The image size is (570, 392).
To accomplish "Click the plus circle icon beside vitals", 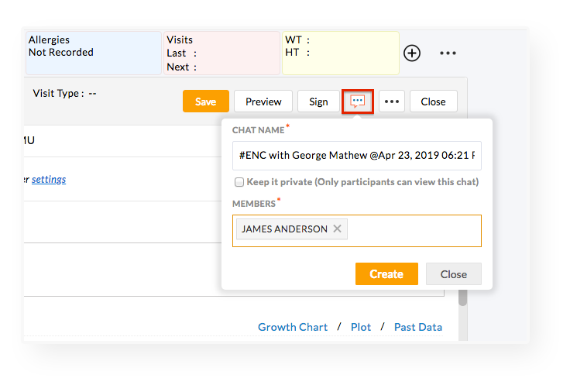I will point(412,53).
